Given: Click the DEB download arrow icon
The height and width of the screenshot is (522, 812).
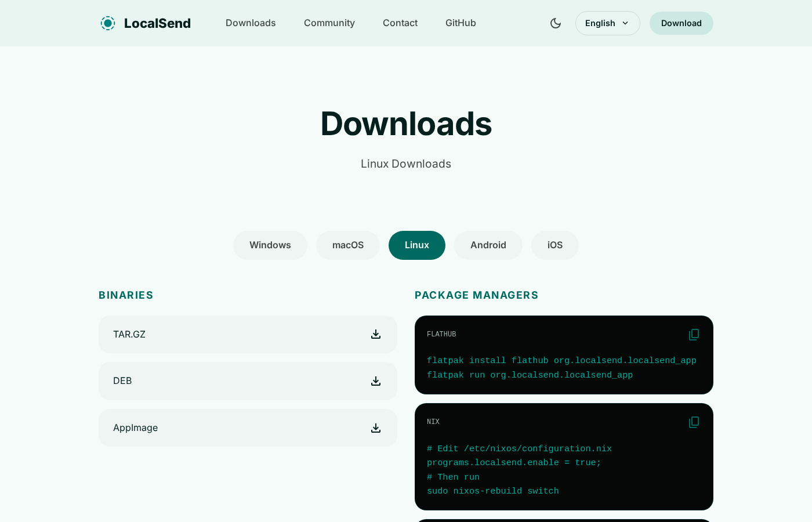Looking at the screenshot, I should (x=376, y=381).
